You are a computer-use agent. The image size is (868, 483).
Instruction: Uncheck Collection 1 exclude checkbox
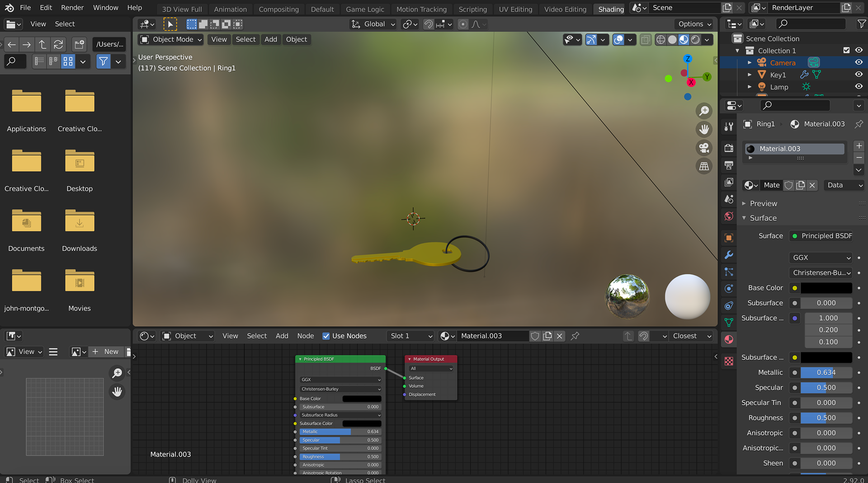point(846,50)
